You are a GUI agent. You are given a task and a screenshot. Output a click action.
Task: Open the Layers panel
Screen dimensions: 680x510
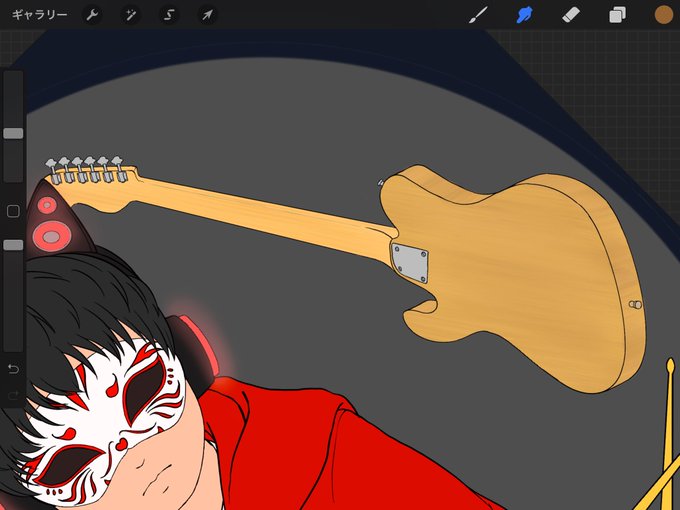click(617, 15)
